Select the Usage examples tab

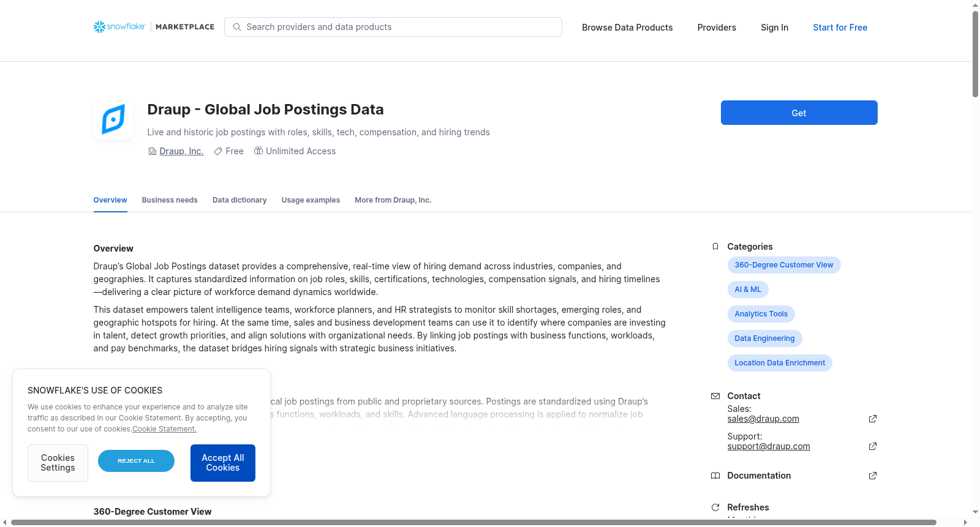coord(311,200)
